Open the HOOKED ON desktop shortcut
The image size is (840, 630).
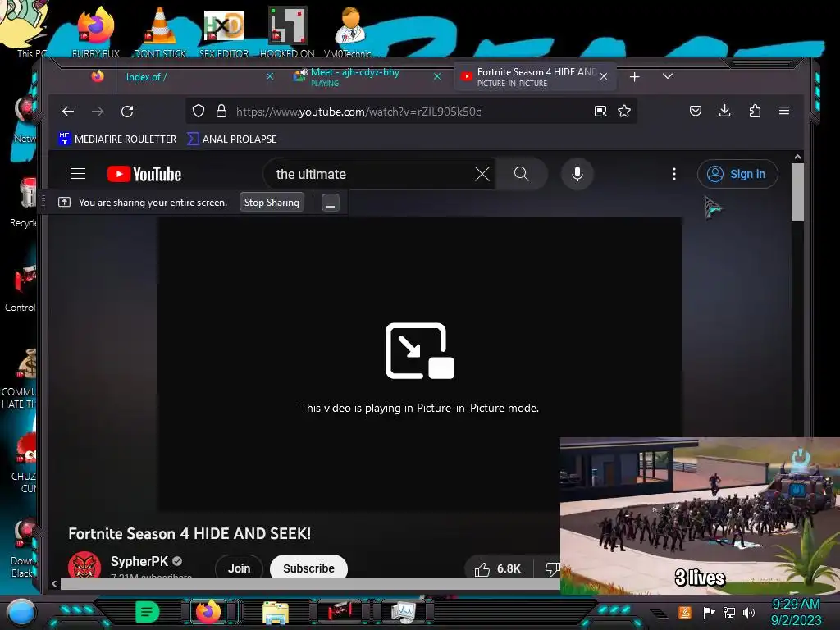click(x=287, y=32)
